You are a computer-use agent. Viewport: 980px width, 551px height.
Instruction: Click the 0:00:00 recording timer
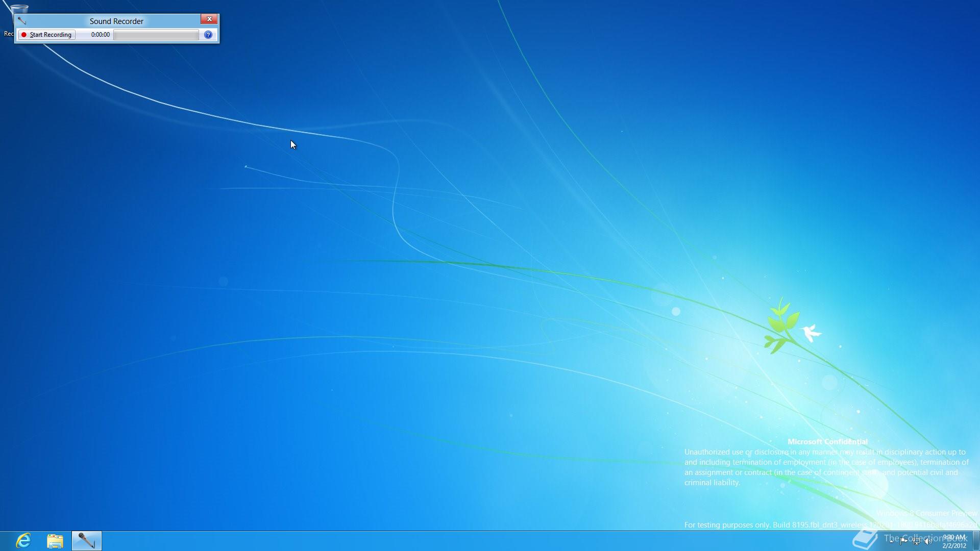100,35
